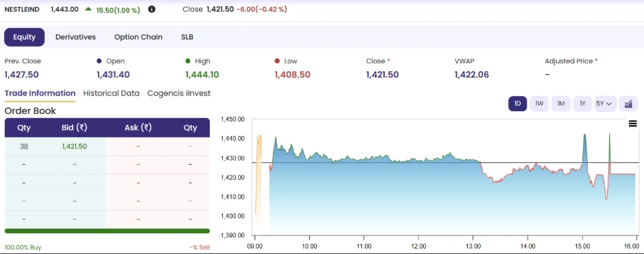The height and width of the screenshot is (254, 644).
Task: Click the Prev. Close value 1,427.50
Action: (22, 75)
